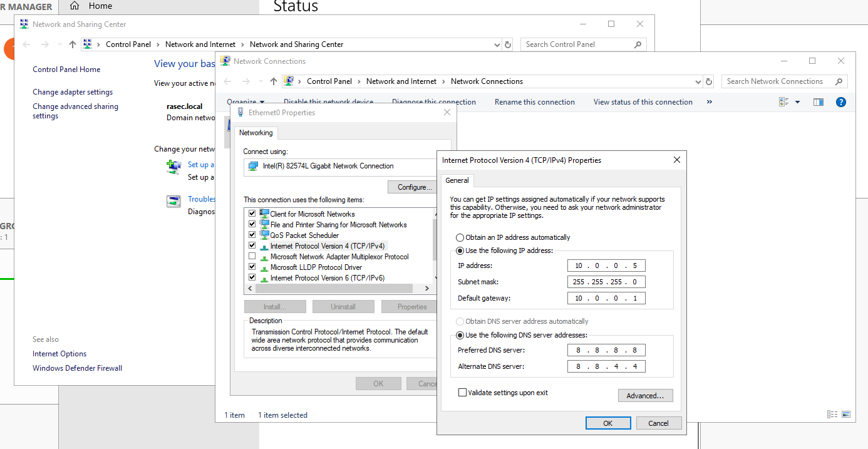Viewport: 868px width, 449px height.
Task: Go back in Network and Sharing Center window
Action: point(26,44)
